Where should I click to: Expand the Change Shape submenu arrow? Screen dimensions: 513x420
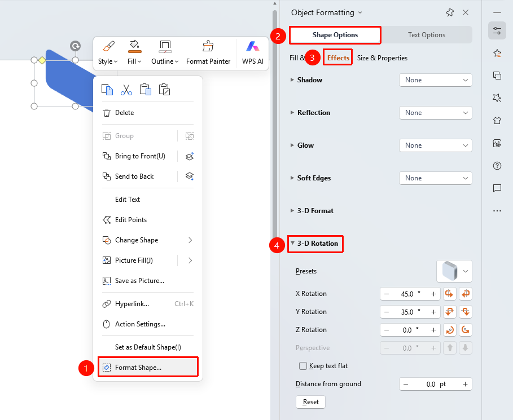click(190, 240)
